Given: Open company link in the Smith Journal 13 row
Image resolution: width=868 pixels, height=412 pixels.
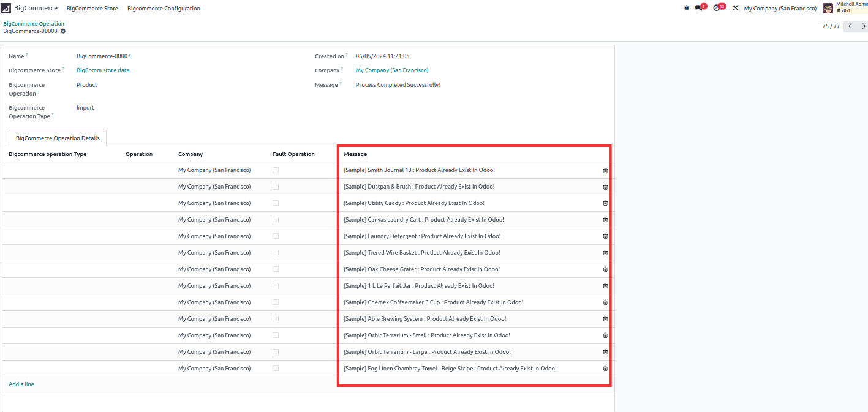Looking at the screenshot, I should pyautogui.click(x=214, y=170).
